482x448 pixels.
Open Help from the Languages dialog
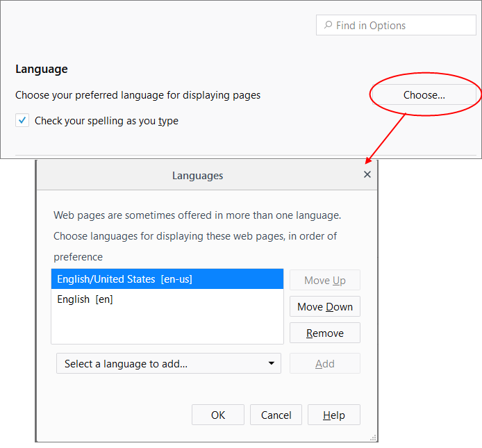[x=334, y=415]
